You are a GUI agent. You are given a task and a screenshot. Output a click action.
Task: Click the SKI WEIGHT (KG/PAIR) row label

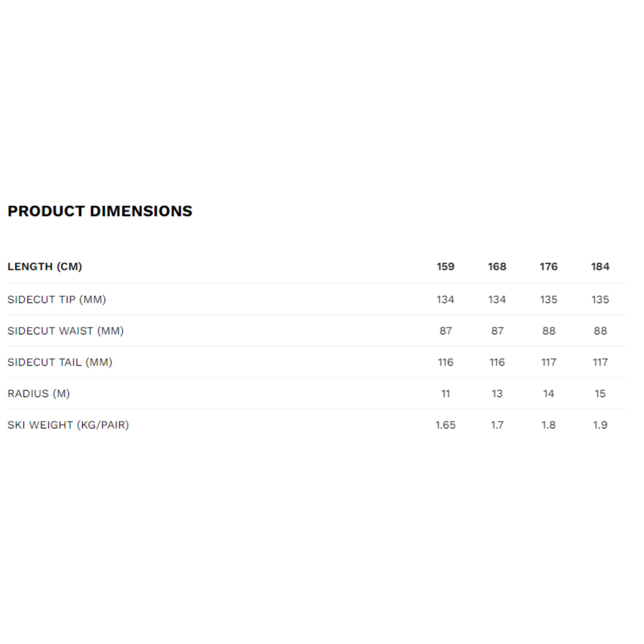68,425
